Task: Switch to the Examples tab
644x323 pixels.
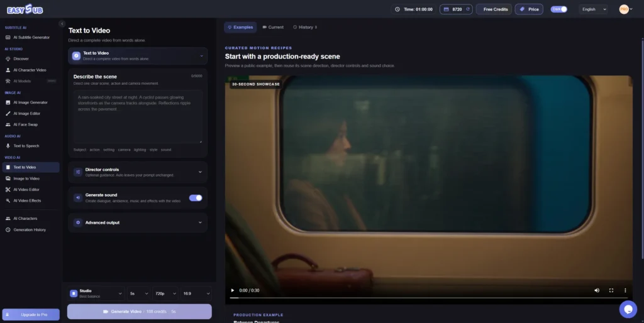Action: click(x=240, y=27)
